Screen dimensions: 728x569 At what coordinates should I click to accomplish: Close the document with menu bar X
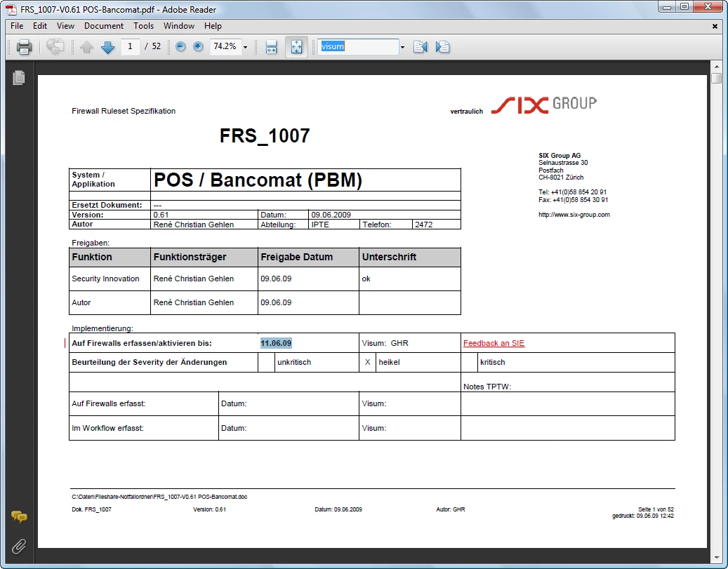(715, 27)
